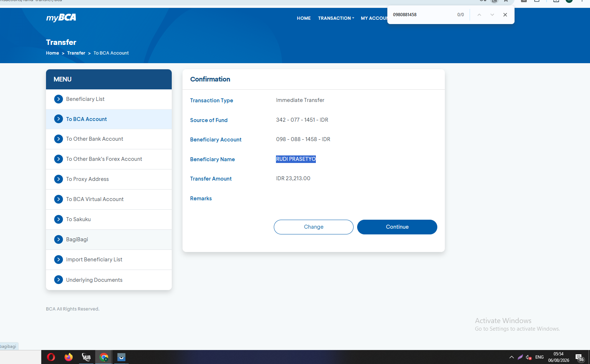Click the Confirmation heading
590x364 pixels.
click(x=210, y=79)
